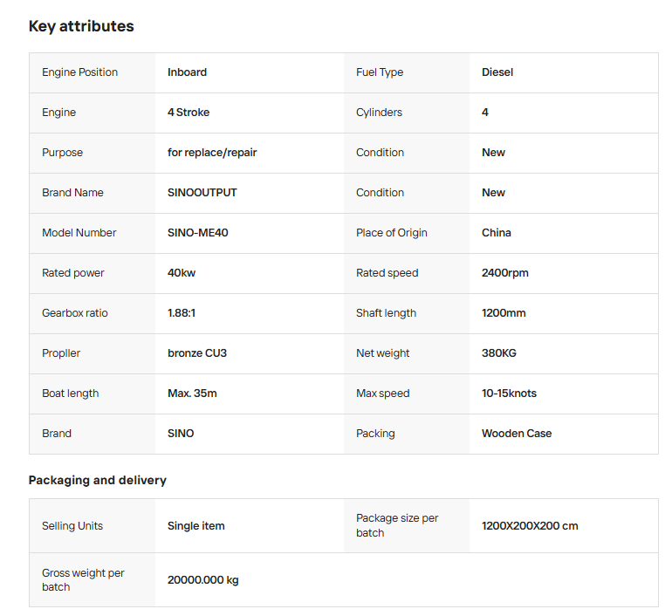Select the Wooden Case packing value
This screenshot has height=616, width=672.
tap(517, 434)
